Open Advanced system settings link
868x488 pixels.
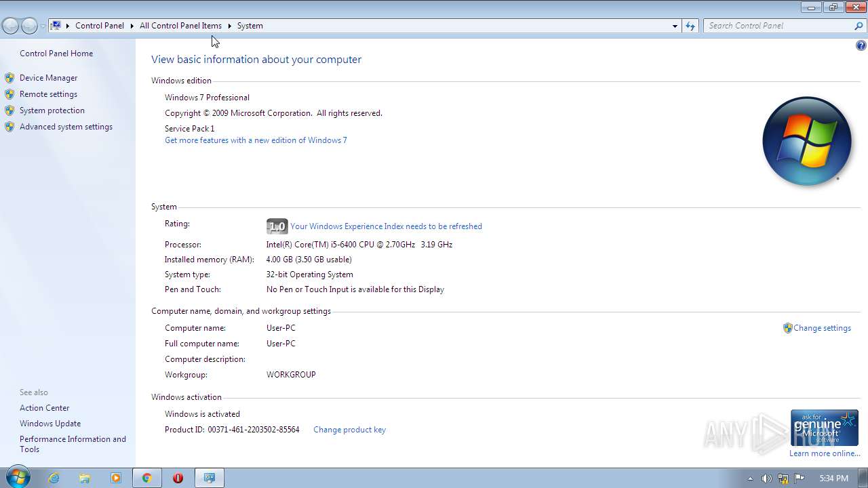click(x=66, y=127)
